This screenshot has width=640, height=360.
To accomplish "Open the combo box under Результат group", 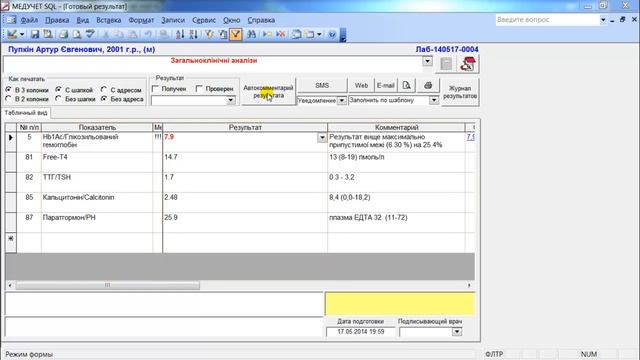I will tap(231, 100).
